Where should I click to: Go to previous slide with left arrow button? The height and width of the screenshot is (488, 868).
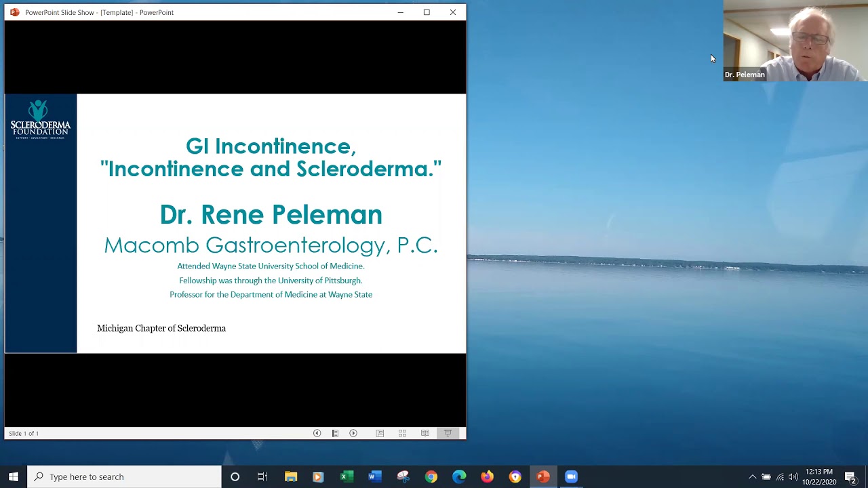(317, 433)
